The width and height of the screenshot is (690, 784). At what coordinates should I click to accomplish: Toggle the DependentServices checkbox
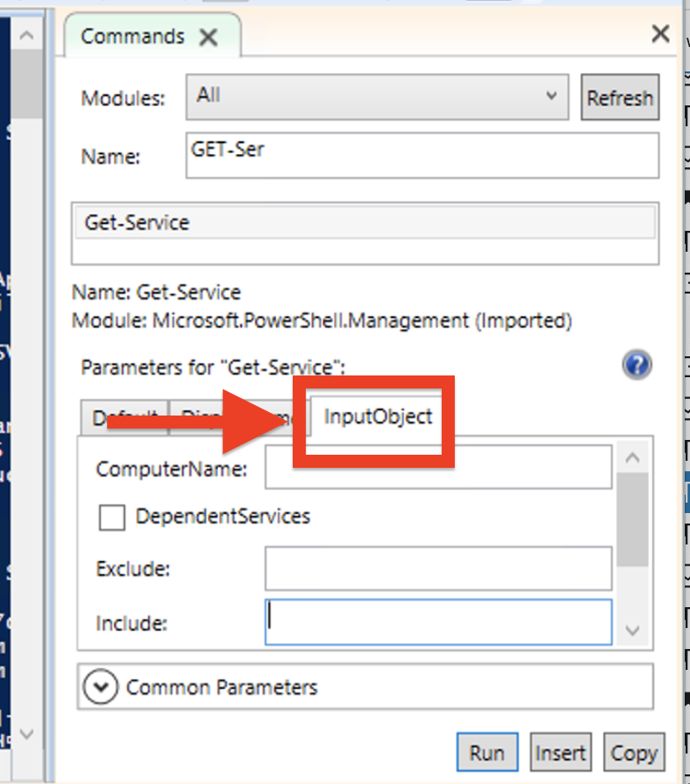112,517
